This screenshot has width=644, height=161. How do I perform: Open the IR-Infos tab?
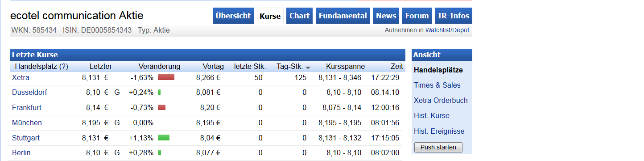(454, 16)
